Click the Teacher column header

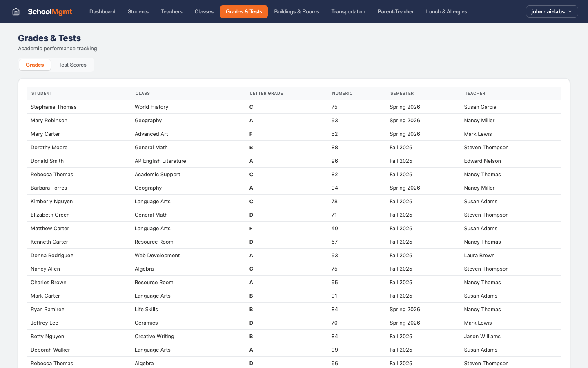[475, 93]
